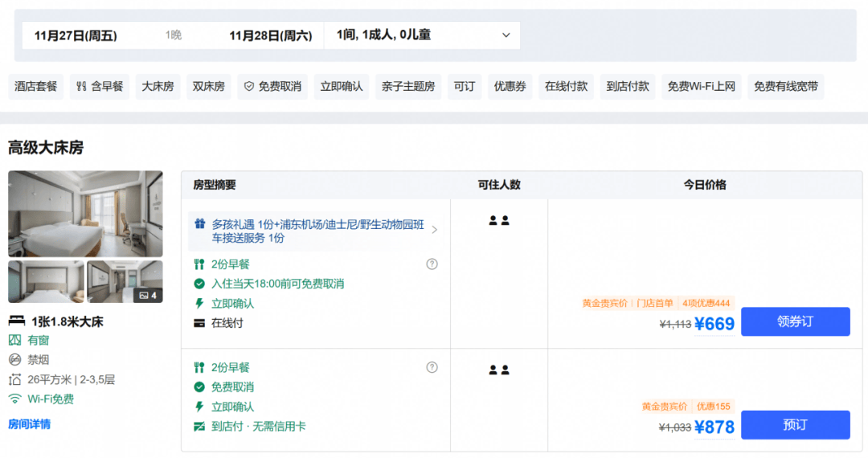
Task: Click the 4项优惠444 discount tag
Action: point(706,303)
